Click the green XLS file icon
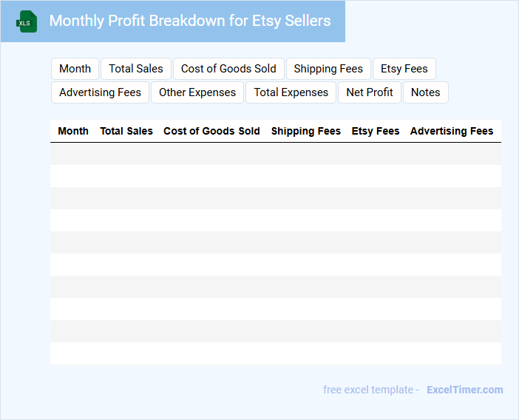 [x=27, y=22]
